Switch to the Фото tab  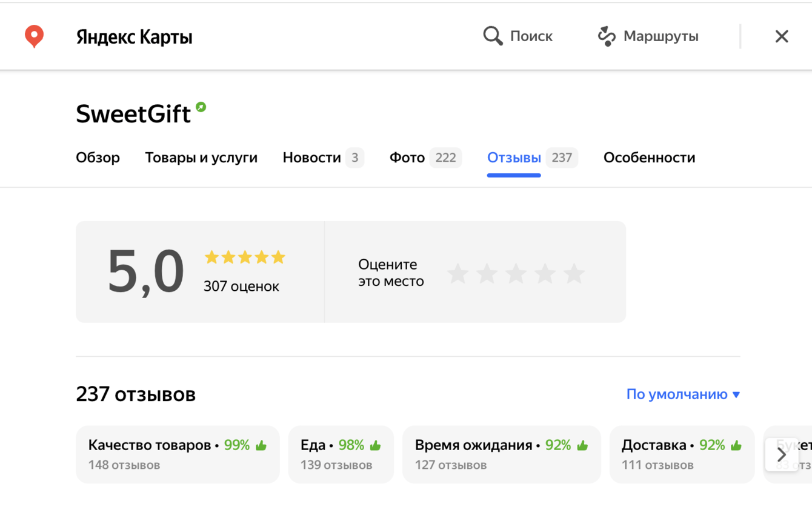click(407, 158)
